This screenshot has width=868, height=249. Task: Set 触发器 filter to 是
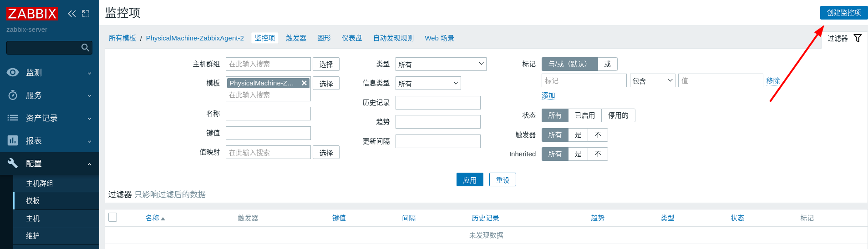pos(578,135)
